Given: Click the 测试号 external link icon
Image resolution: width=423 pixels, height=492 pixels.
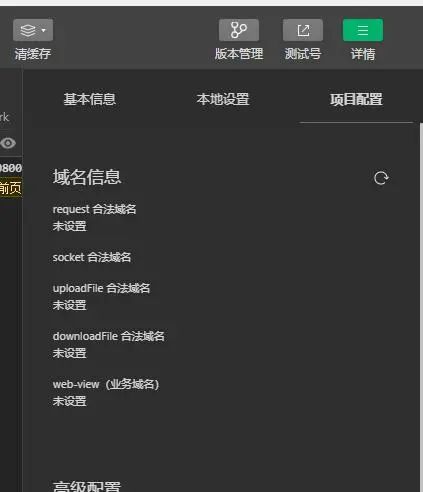Looking at the screenshot, I should pos(303,30).
